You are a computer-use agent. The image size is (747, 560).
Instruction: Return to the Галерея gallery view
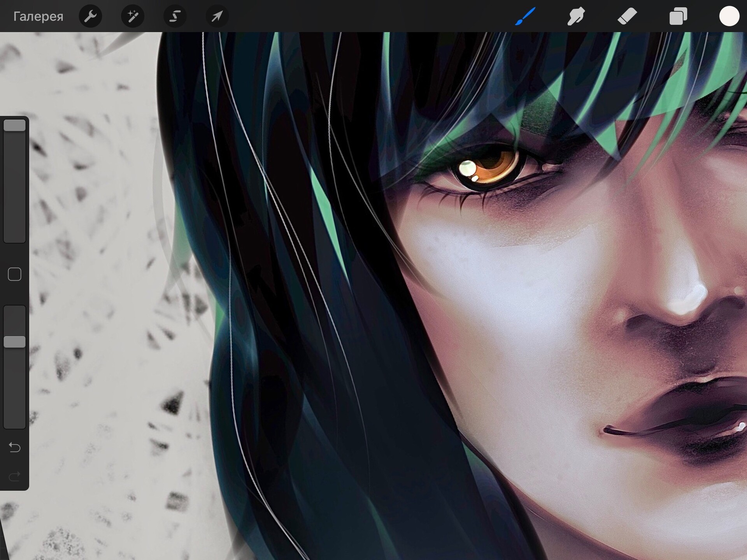click(38, 16)
